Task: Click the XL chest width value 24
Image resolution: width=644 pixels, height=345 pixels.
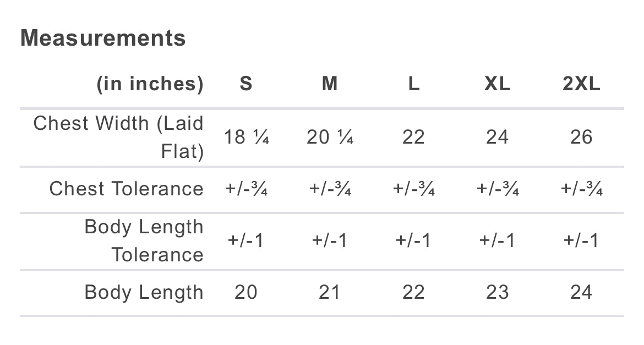Action: [x=497, y=137]
